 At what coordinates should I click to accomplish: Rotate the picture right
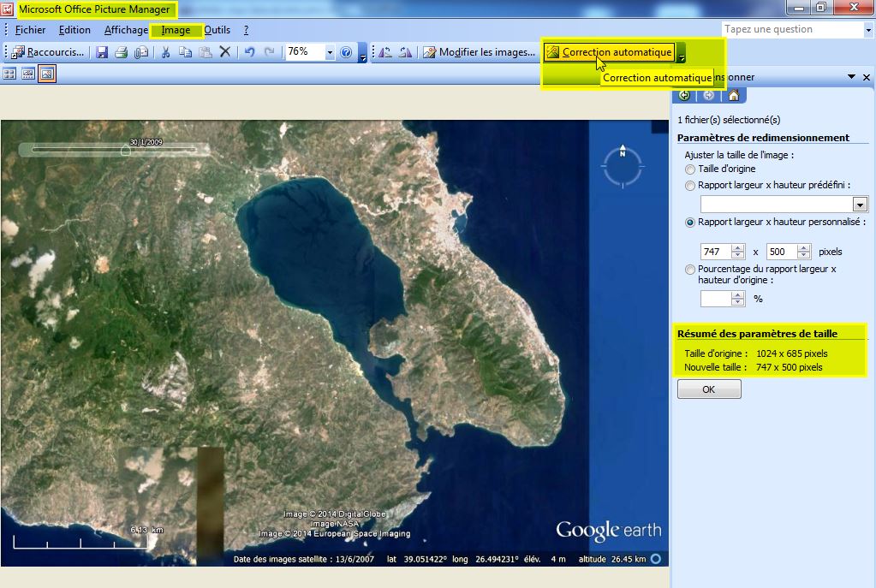click(406, 52)
